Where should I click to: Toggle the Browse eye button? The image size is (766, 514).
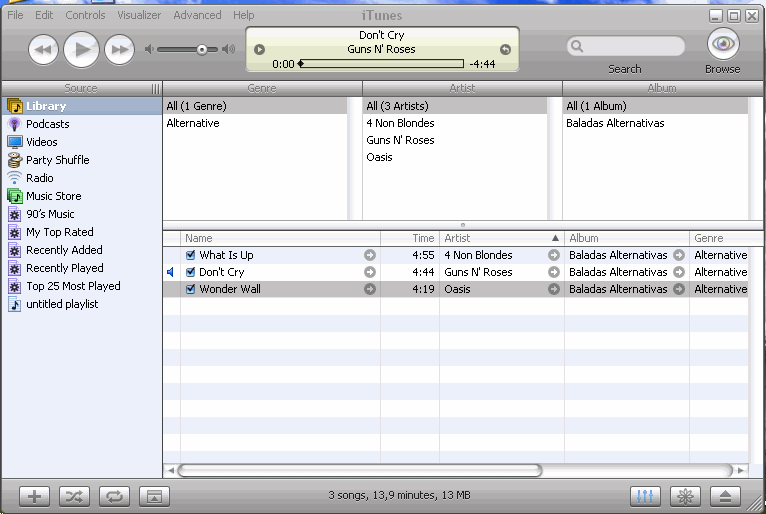(723, 44)
